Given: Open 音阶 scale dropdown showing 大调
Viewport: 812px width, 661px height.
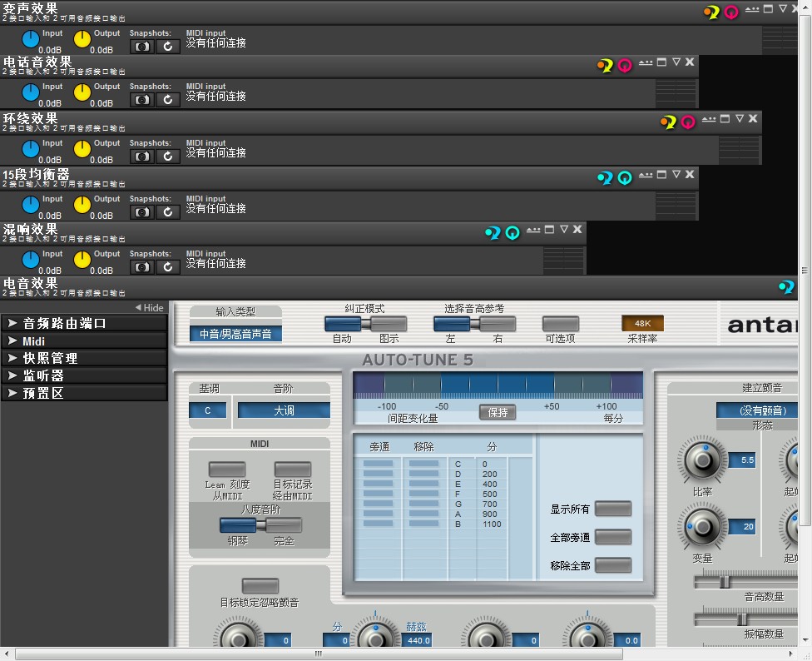Looking at the screenshot, I should pyautogui.click(x=284, y=410).
